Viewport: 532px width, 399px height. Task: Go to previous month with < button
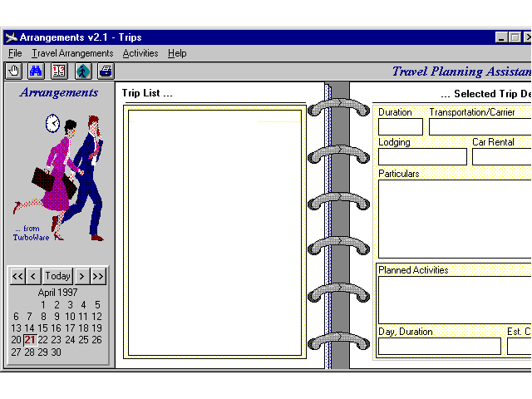click(x=34, y=276)
